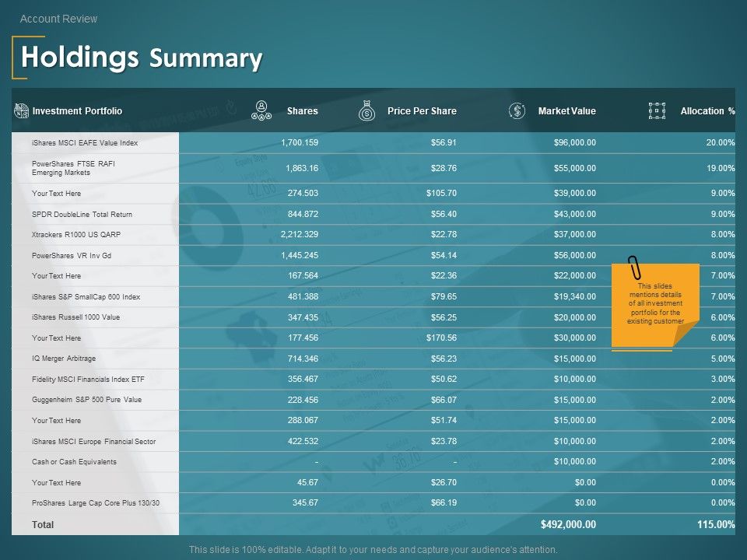Click the IQ Merger Arbitrage label
The height and width of the screenshot is (560, 747).
[64, 359]
